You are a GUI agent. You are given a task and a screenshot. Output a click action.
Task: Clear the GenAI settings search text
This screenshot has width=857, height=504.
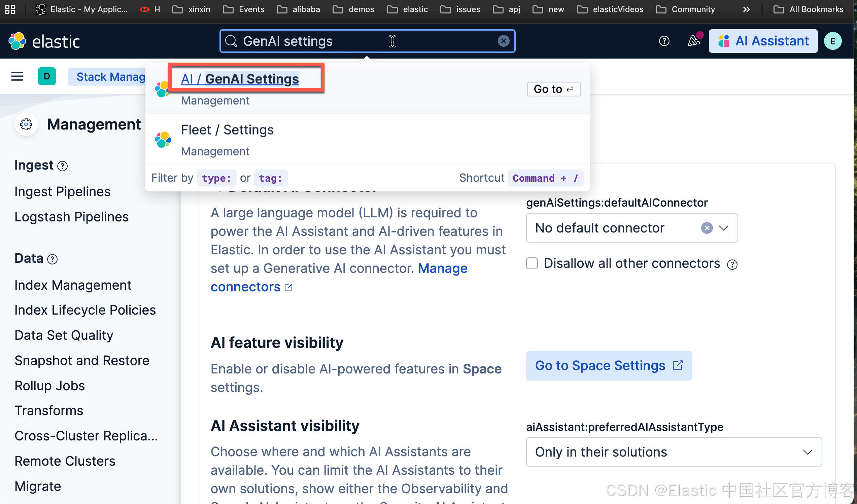click(503, 41)
